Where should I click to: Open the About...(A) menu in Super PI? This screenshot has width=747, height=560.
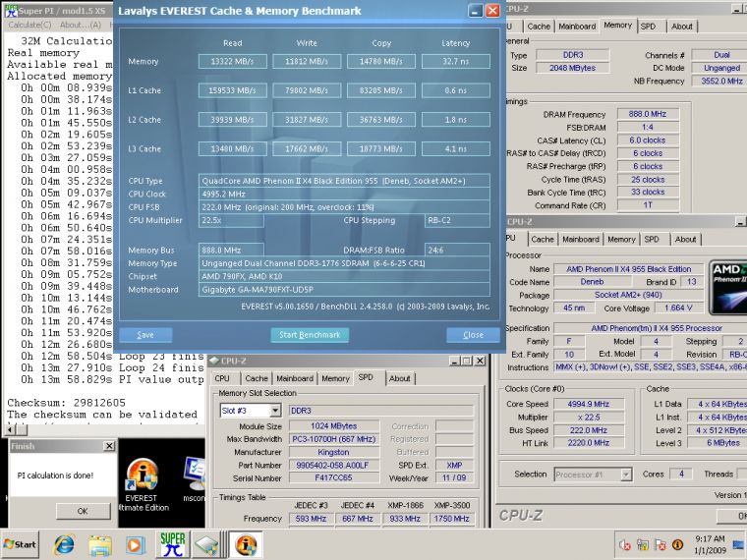point(81,25)
